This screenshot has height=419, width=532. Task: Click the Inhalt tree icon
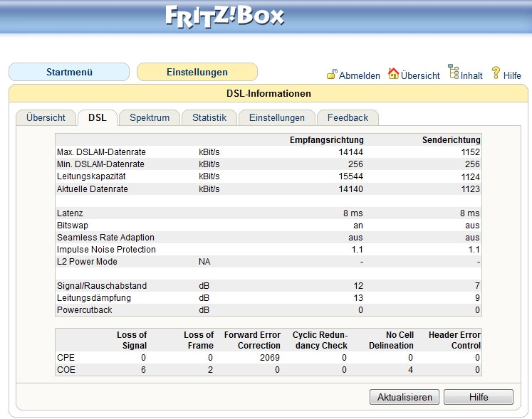click(x=453, y=71)
